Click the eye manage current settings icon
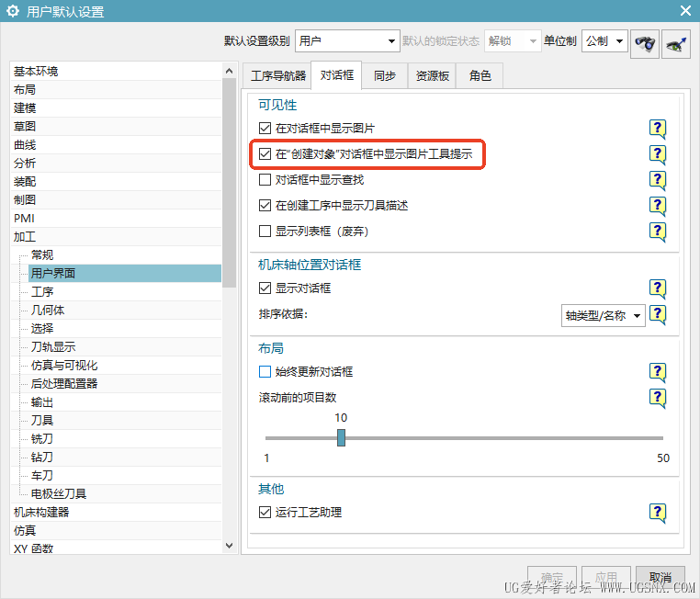The image size is (700, 599). tap(676, 43)
